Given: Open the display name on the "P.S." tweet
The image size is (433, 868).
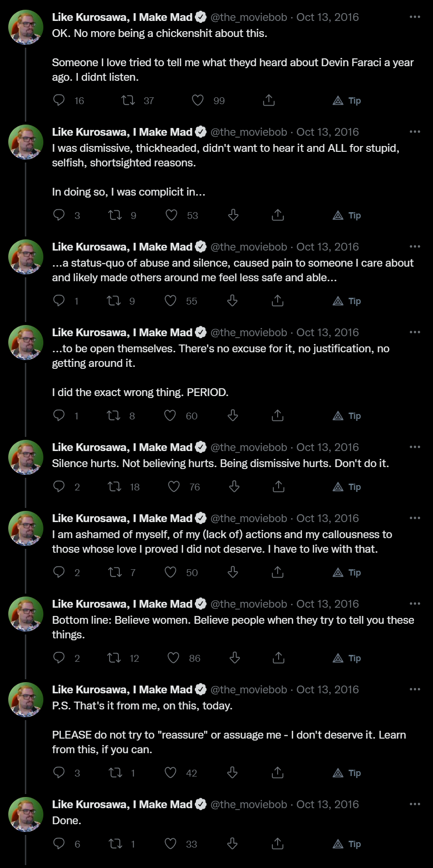Looking at the screenshot, I should point(122,689).
